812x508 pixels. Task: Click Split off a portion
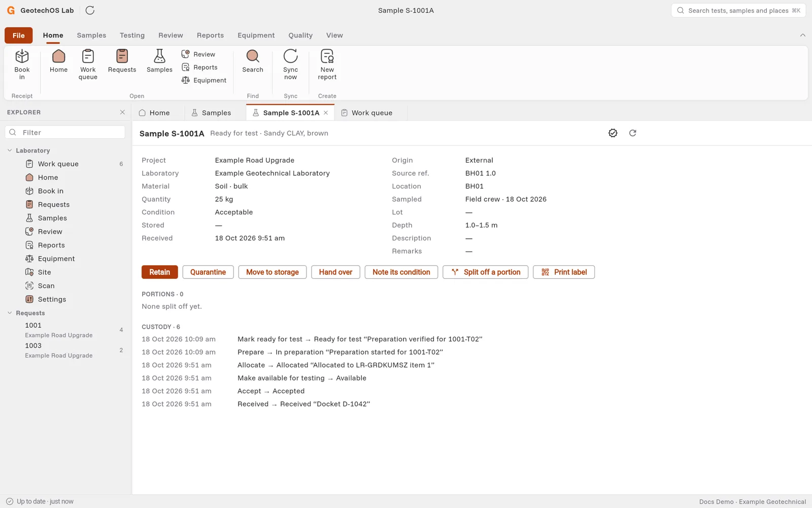486,272
